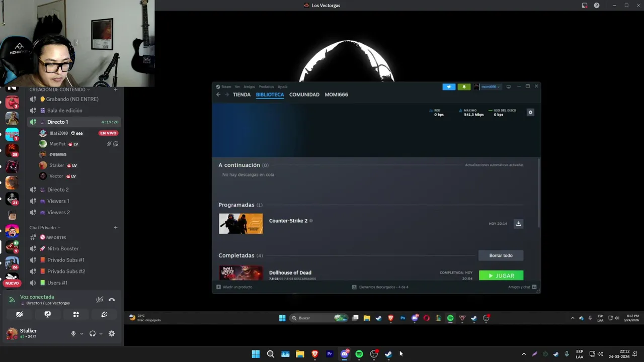
Task: Turn on camera in Discord voice panel
Action: click(19, 314)
